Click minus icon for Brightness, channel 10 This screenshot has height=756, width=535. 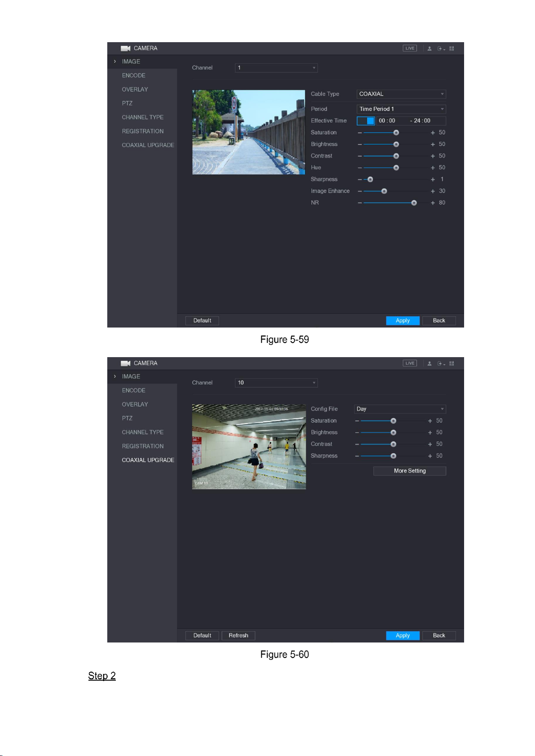click(x=357, y=433)
